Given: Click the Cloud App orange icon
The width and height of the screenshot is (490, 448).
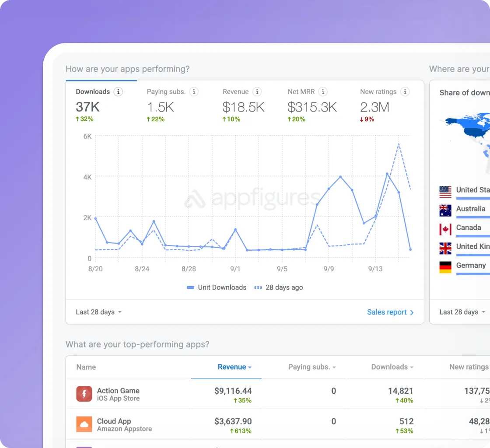Looking at the screenshot, I should 84,424.
